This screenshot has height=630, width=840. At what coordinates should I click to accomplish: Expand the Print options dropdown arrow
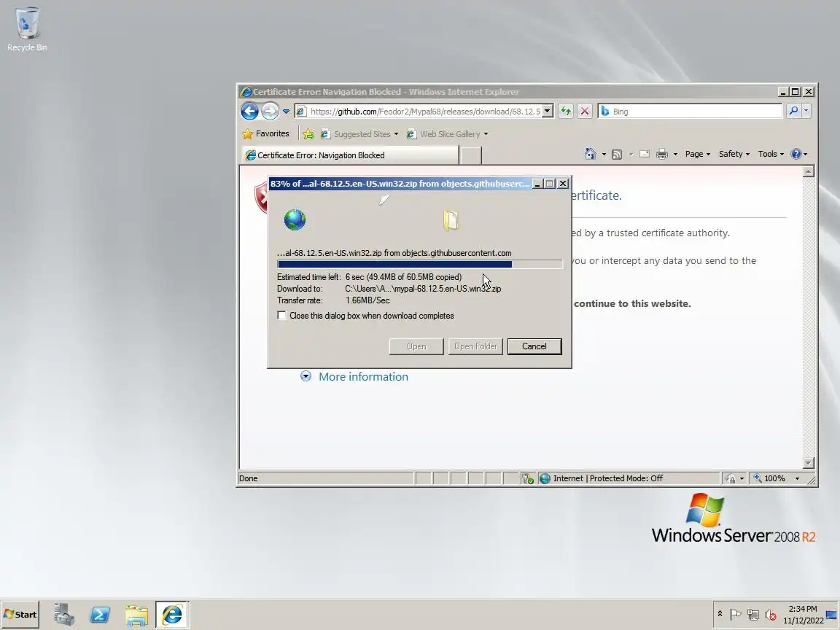tap(675, 155)
